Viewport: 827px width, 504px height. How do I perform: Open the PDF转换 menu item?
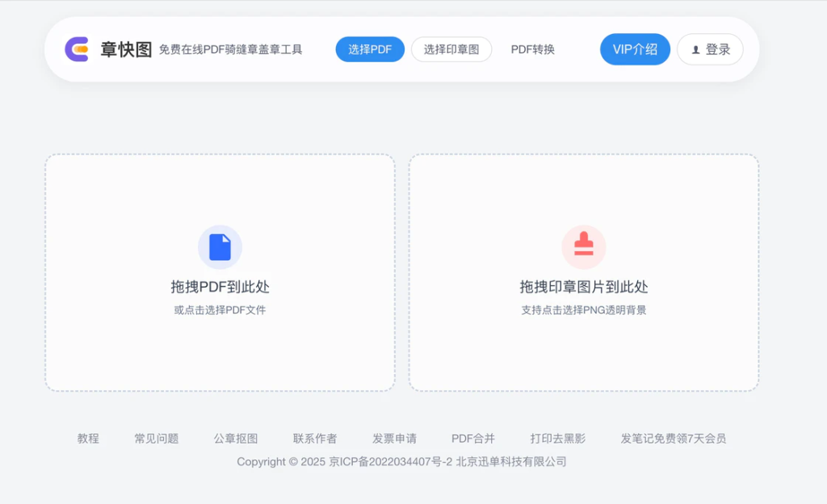coord(533,49)
